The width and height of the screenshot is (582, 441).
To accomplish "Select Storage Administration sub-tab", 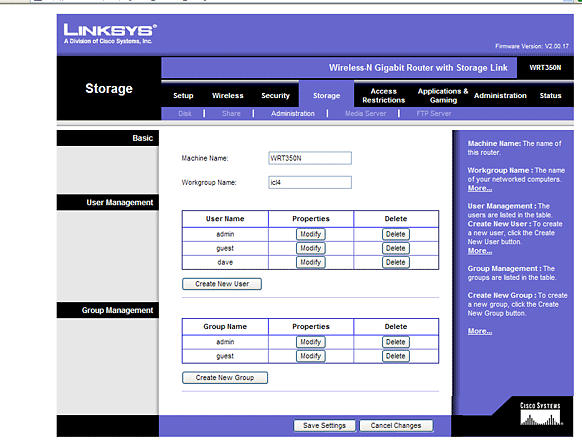I will (292, 114).
